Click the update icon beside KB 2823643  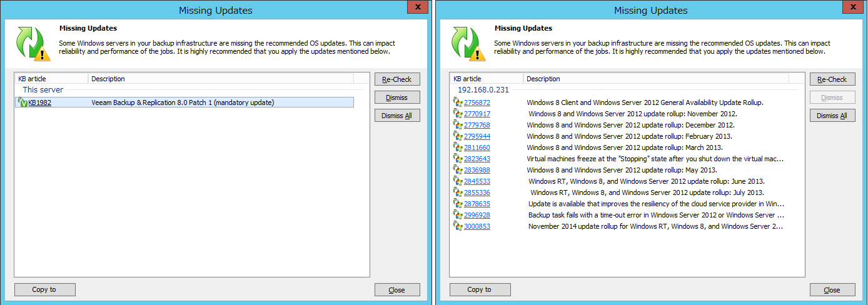coord(458,159)
